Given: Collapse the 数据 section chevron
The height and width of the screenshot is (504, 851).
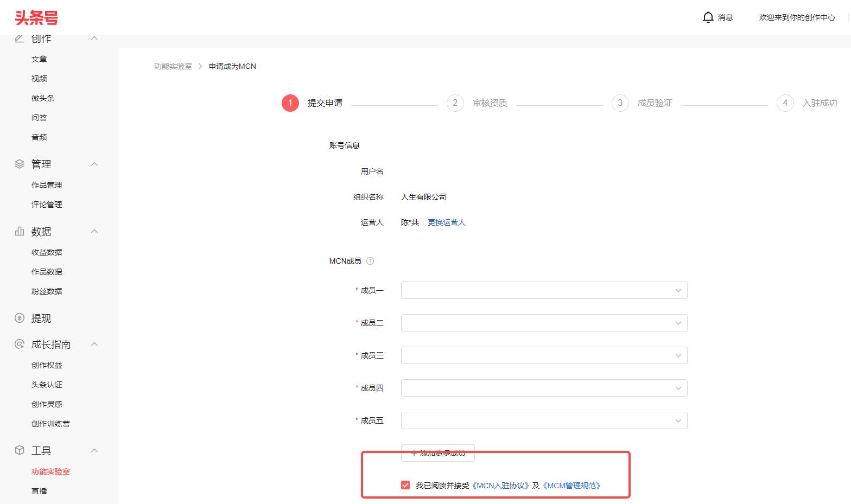Looking at the screenshot, I should (94, 231).
